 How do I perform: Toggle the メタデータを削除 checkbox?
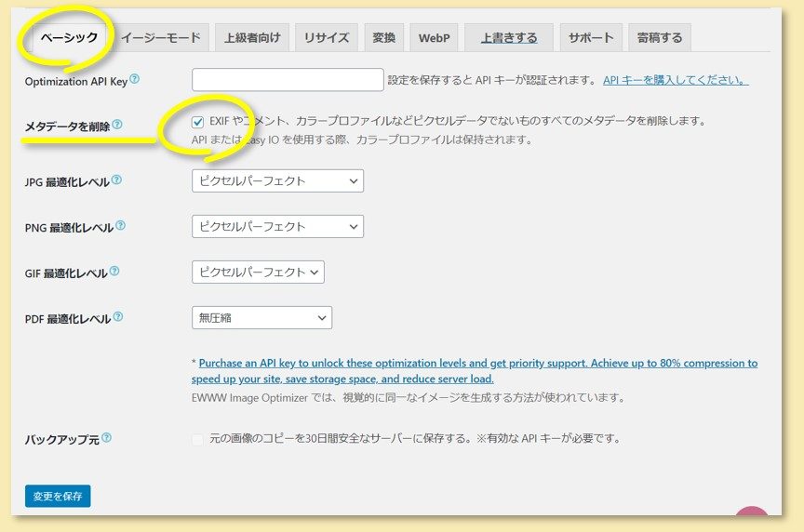point(197,122)
